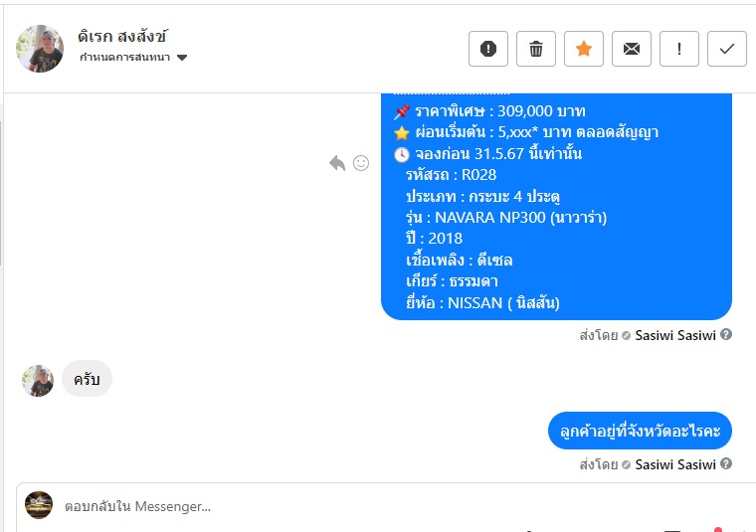The image size is (756, 532).
Task: Open ดิเรก สงสังข์ profile picture in header
Action: pyautogui.click(x=40, y=49)
